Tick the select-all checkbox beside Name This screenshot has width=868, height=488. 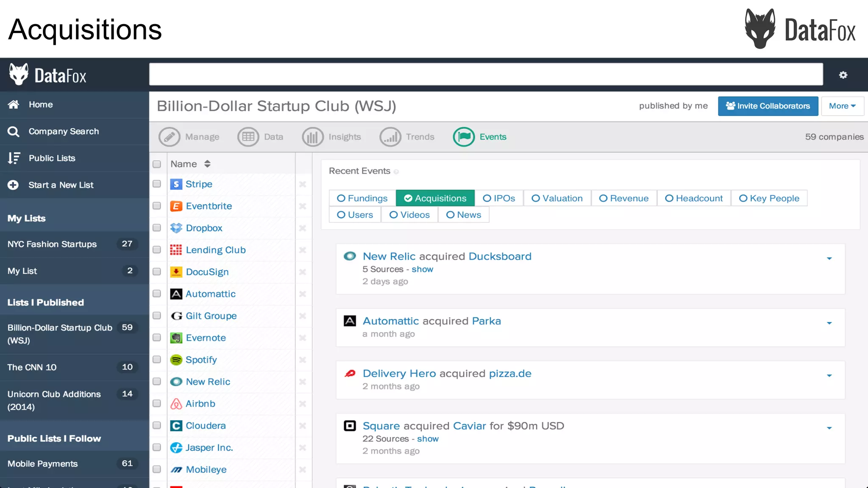click(x=157, y=164)
